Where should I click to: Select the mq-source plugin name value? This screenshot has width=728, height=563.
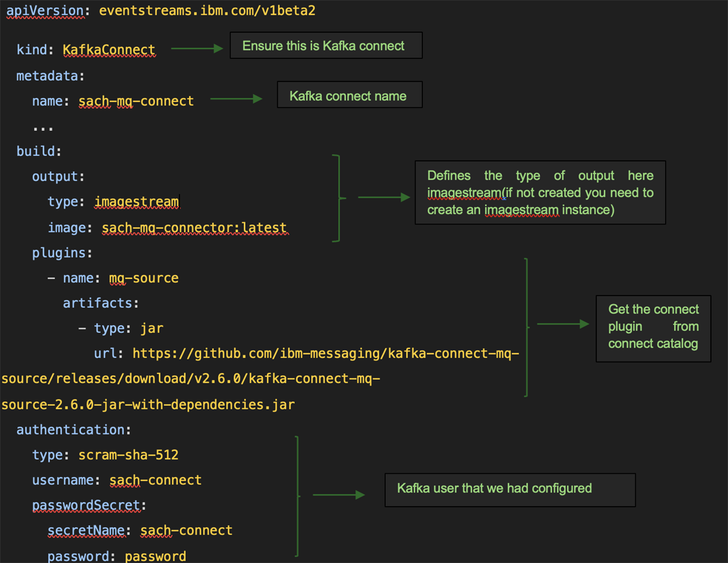pos(144,278)
